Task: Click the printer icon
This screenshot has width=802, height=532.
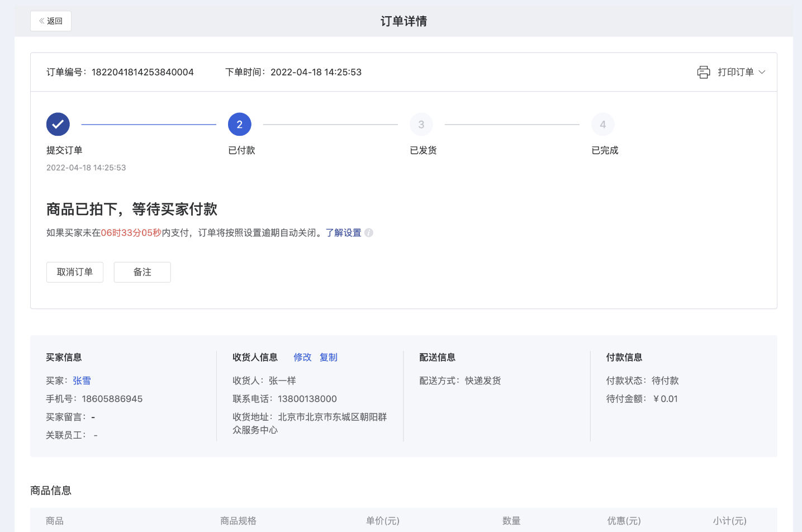Action: tap(704, 72)
